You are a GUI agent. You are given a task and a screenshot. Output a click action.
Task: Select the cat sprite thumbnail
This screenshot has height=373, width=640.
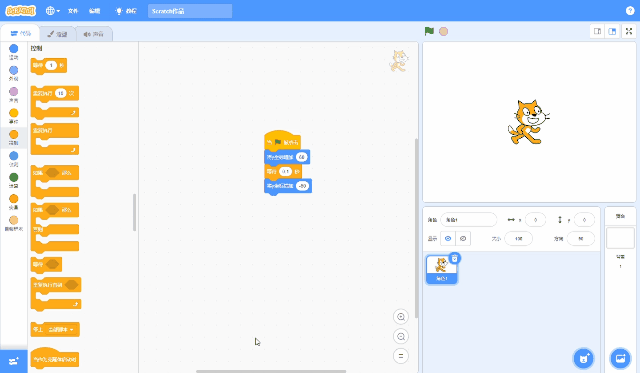(x=441, y=269)
